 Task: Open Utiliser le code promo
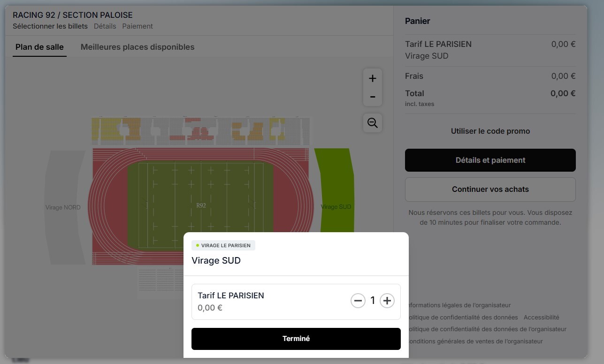click(x=490, y=131)
